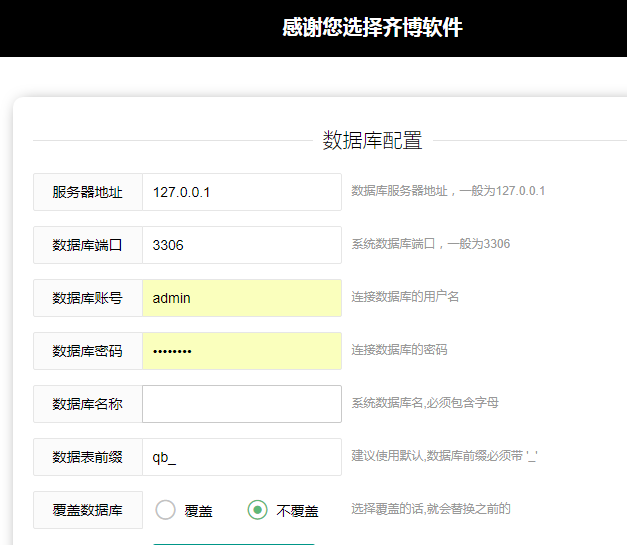Click the 数据库密码 field label
This screenshot has height=545, width=627.
88,351
